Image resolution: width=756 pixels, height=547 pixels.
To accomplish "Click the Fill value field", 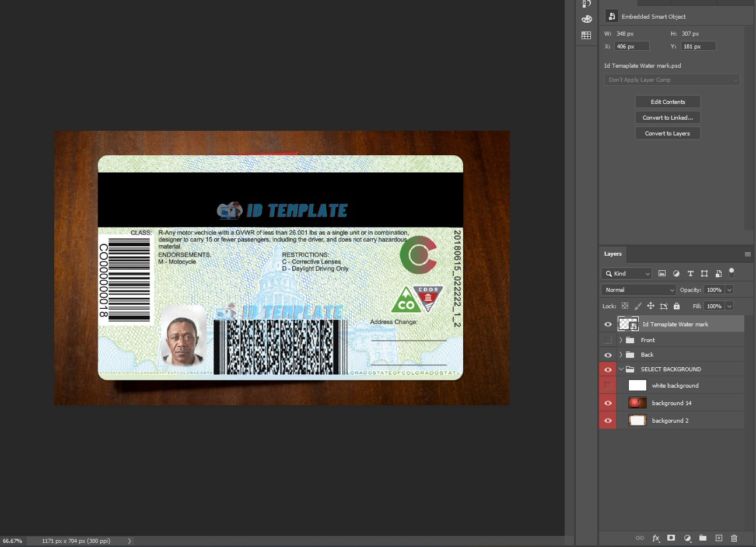I will coord(714,306).
